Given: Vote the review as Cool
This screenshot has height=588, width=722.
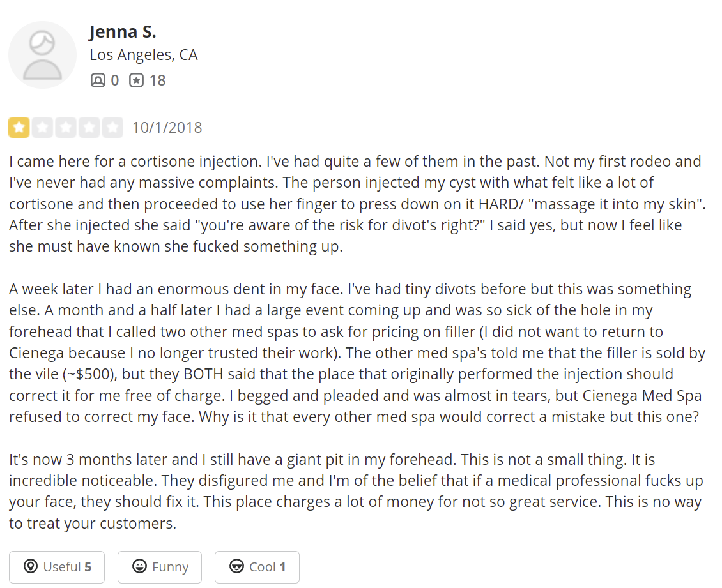Looking at the screenshot, I should 257,567.
